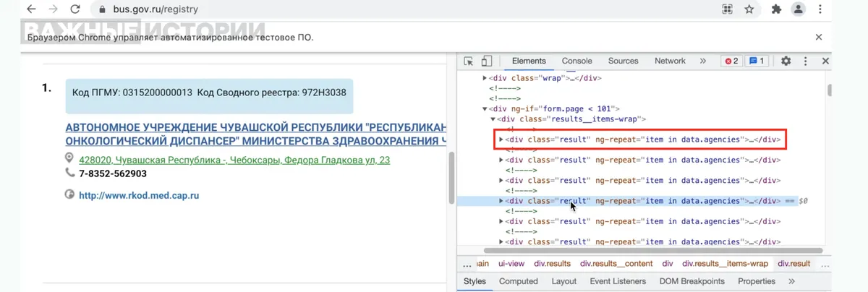Open the Layout sidebar tab
Image resolution: width=868 pixels, height=292 pixels.
pyautogui.click(x=564, y=281)
